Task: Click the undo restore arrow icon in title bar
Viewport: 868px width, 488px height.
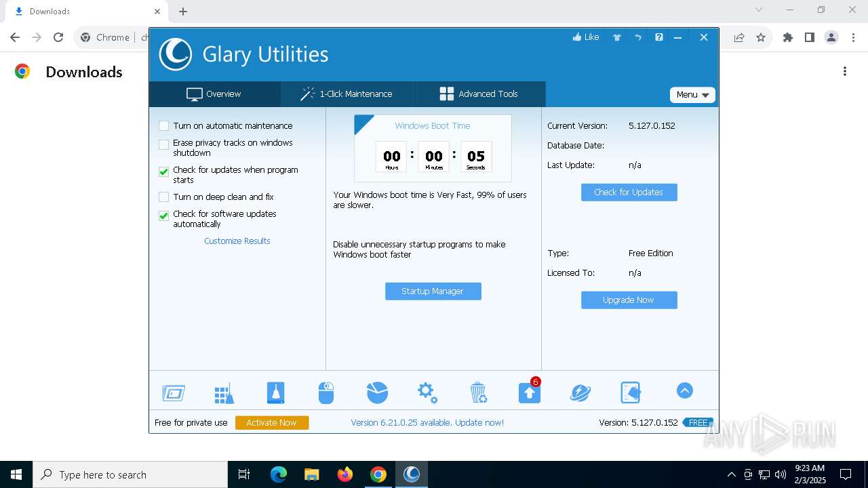Action: pos(638,37)
